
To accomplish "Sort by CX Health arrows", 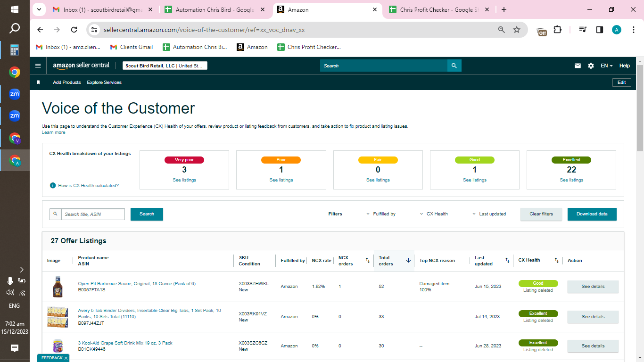I will 556,260.
